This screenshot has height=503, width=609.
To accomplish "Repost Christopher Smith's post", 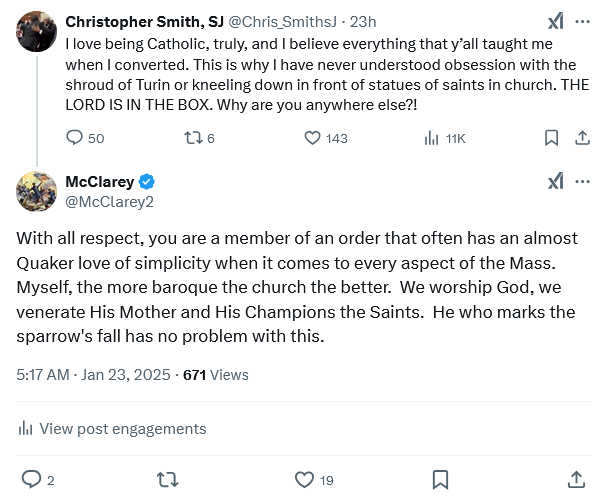I will [193, 138].
